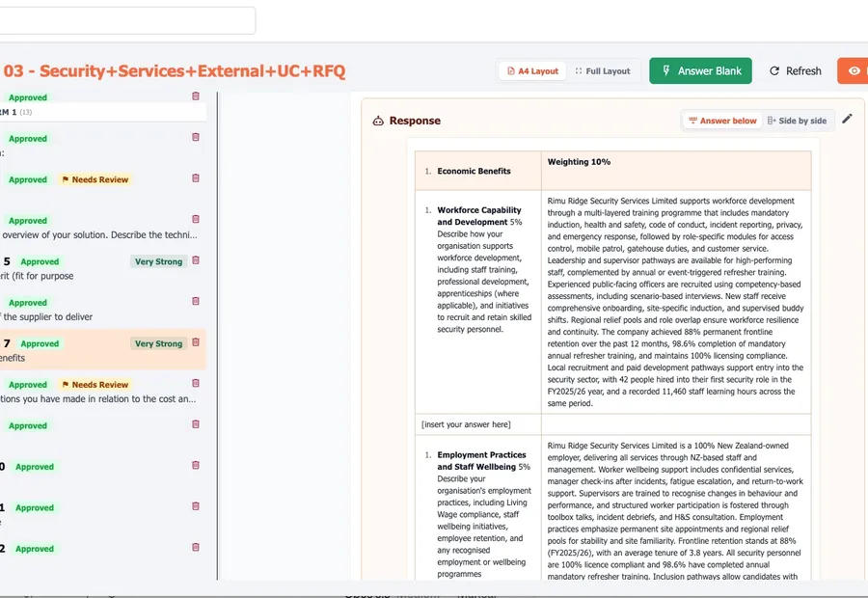This screenshot has height=598, width=868.
Task: Select 'overview of your solution' item
Action: pyautogui.click(x=102, y=227)
